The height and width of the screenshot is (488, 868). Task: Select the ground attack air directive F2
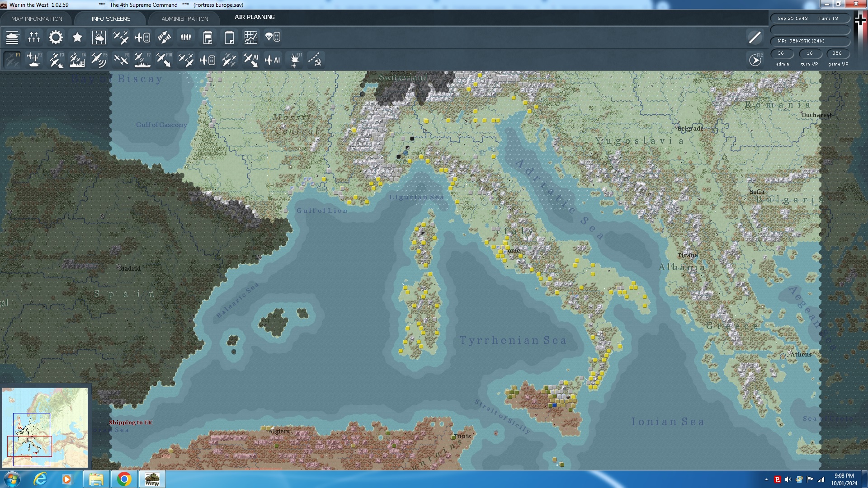(34, 59)
